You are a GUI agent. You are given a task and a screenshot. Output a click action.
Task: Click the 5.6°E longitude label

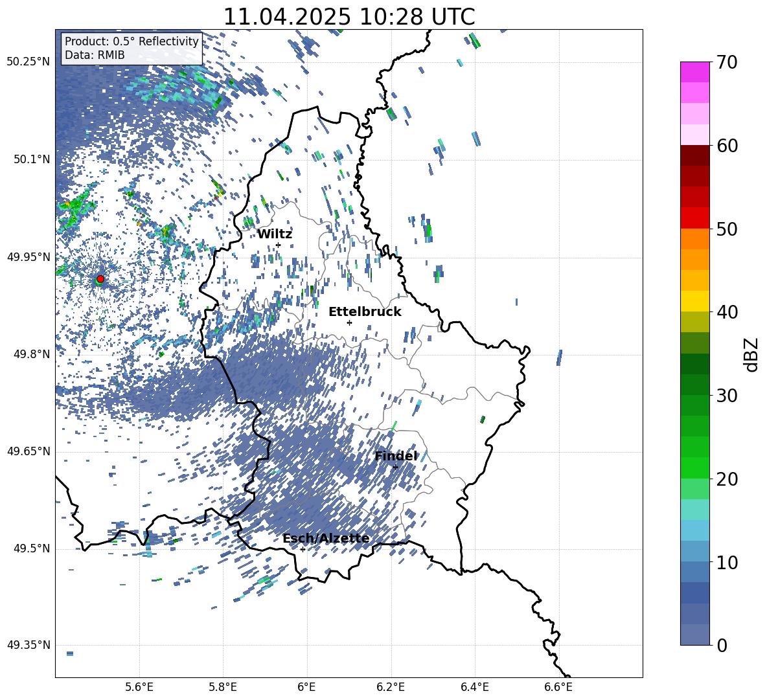139,687
